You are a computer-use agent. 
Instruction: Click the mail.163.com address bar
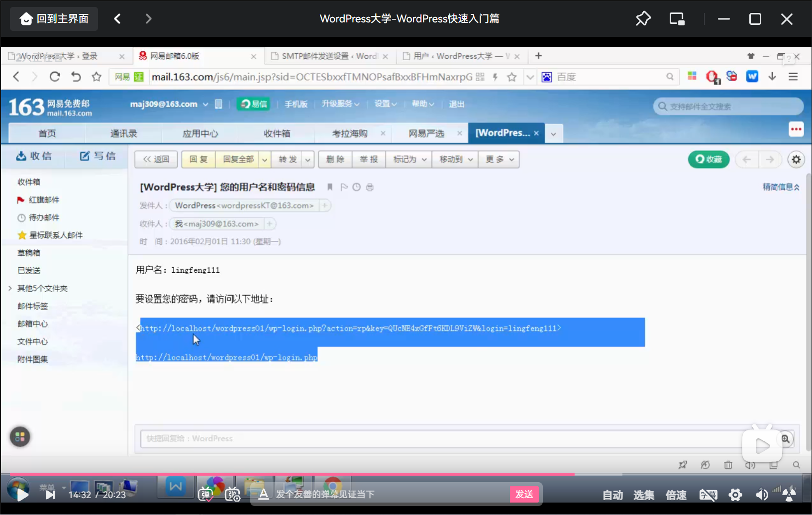[311, 77]
